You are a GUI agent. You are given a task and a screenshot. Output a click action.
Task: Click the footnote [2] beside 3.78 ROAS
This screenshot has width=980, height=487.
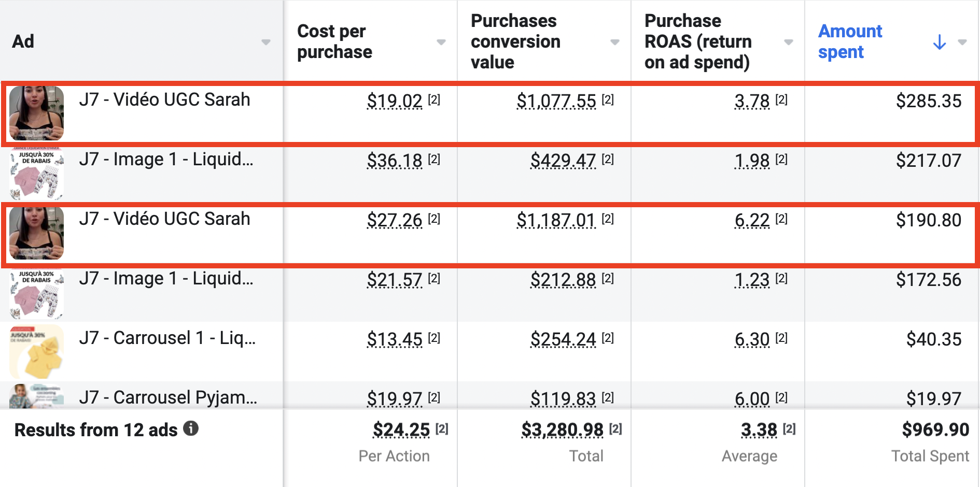tap(781, 100)
